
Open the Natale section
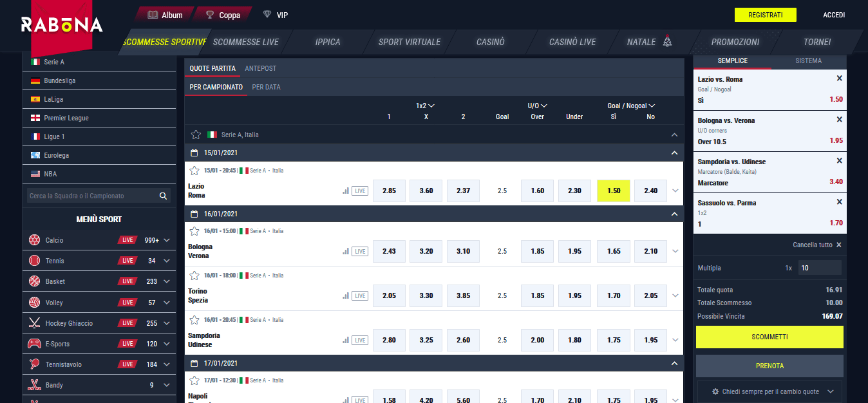[x=649, y=42]
